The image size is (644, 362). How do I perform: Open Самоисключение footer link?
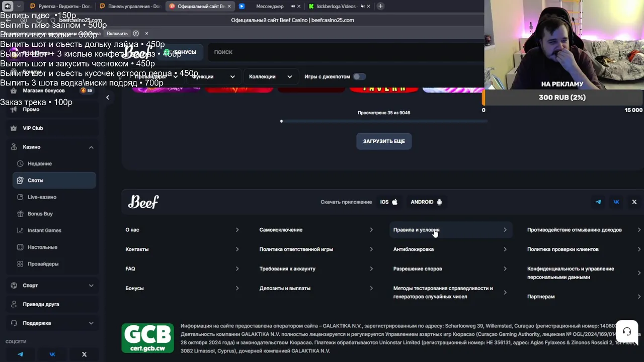tap(316, 230)
